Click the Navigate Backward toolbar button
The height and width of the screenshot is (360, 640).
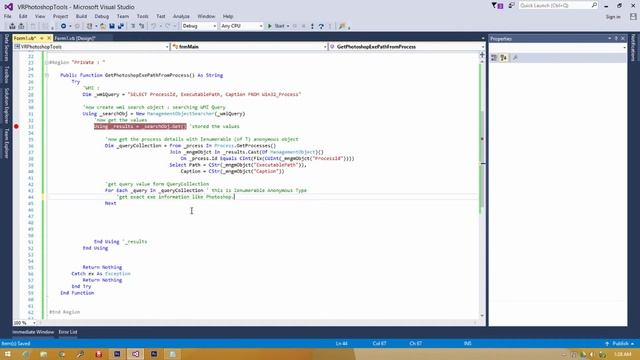(63, 26)
